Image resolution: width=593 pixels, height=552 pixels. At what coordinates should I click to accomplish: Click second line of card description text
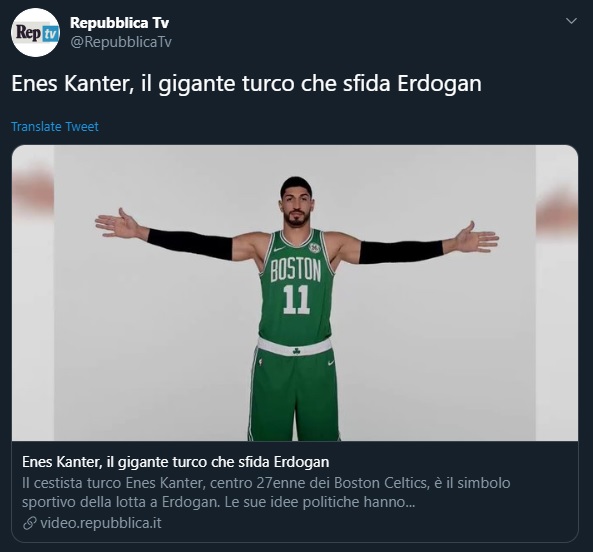(x=219, y=502)
